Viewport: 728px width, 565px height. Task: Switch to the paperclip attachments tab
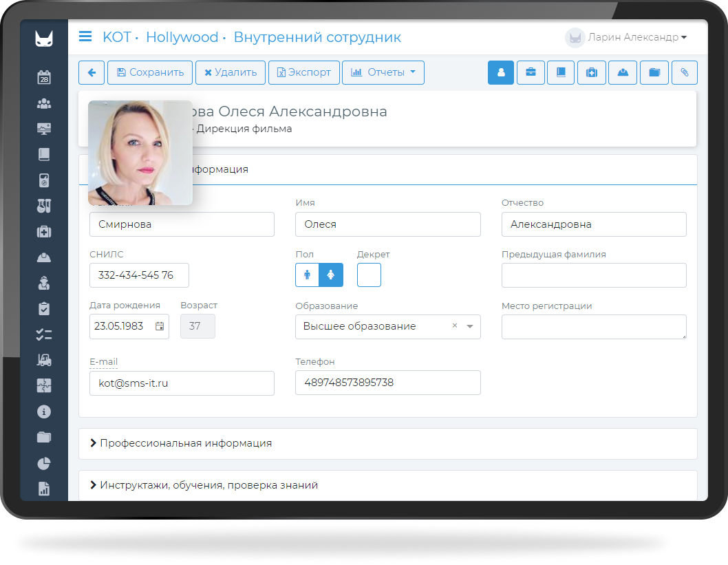tap(685, 72)
